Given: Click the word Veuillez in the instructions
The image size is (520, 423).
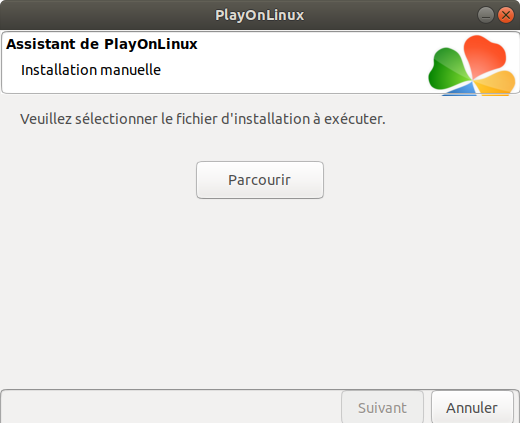Looking at the screenshot, I should click(x=46, y=119).
